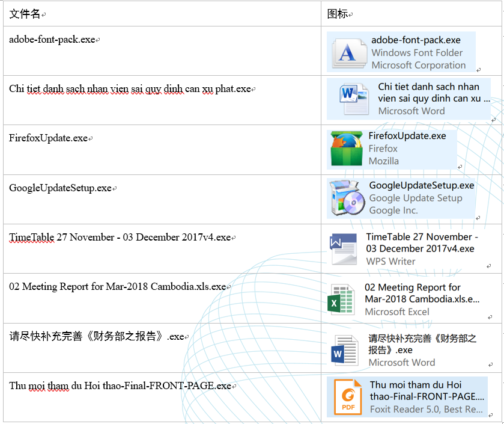Click the adobe-font-pack.exe font icon
504x424 pixels.
pos(350,53)
